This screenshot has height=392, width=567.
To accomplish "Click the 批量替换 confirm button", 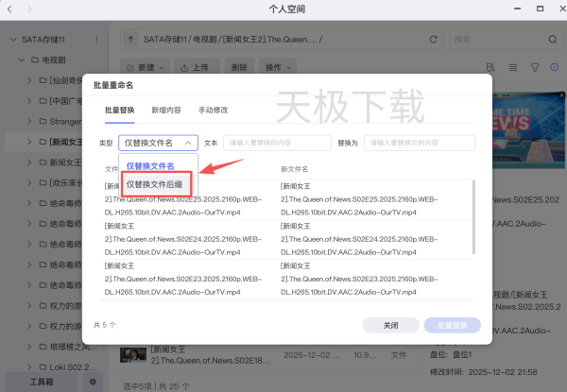I will click(x=452, y=324).
